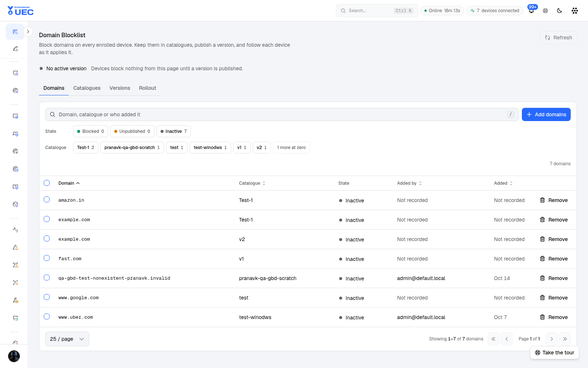Filter by Test-1 catalogue chip
588x368 pixels.
(86, 148)
